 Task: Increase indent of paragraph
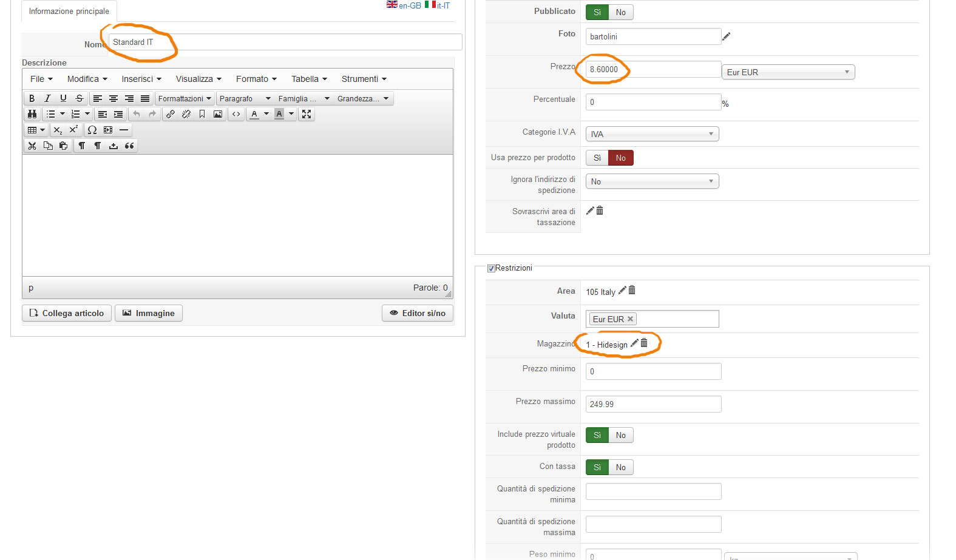118,114
